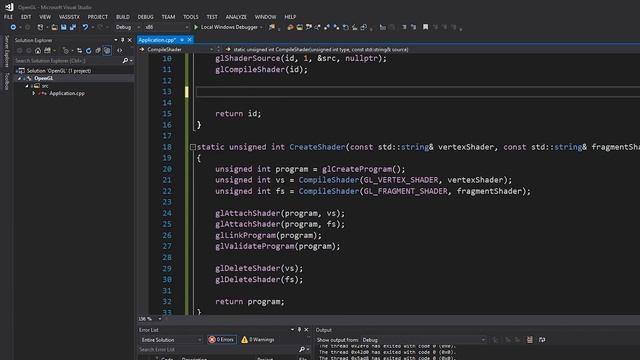
Task: Click the Save All icon
Action: tap(73, 27)
